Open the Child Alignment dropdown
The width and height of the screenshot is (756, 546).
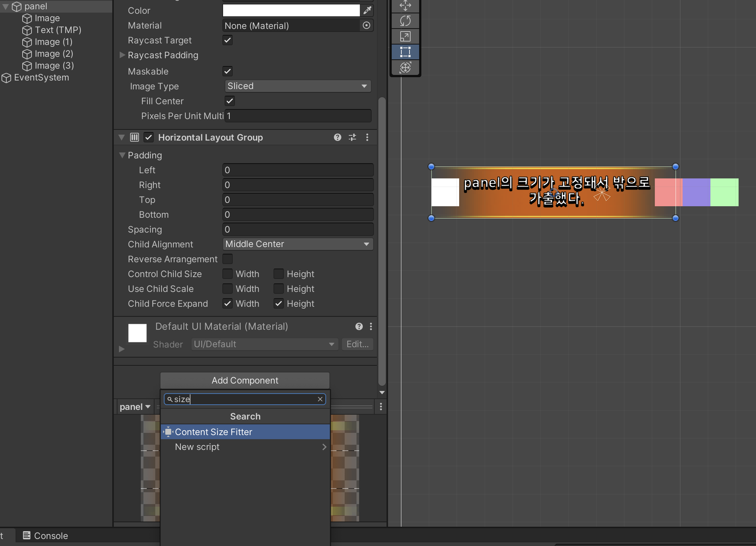298,244
